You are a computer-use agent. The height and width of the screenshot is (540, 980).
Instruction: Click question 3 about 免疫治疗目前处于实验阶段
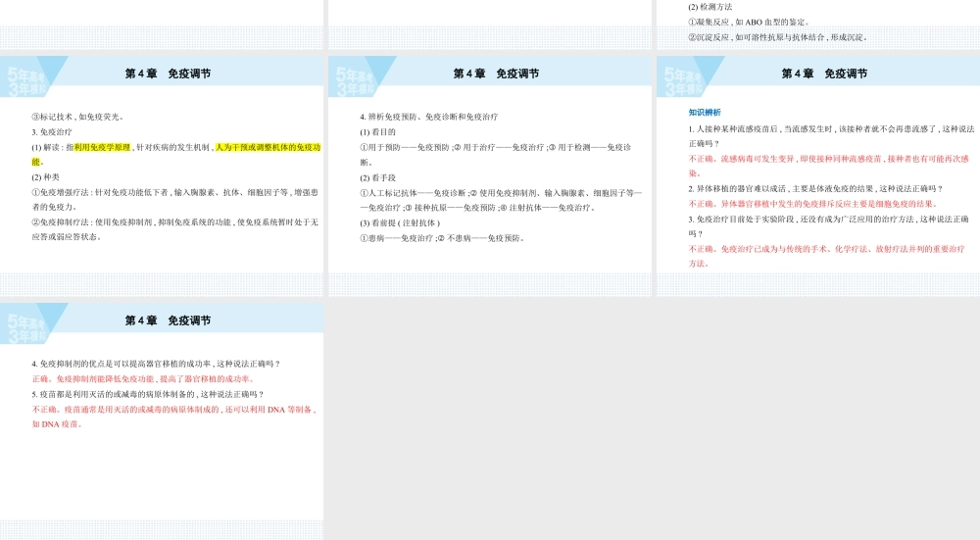829,226
